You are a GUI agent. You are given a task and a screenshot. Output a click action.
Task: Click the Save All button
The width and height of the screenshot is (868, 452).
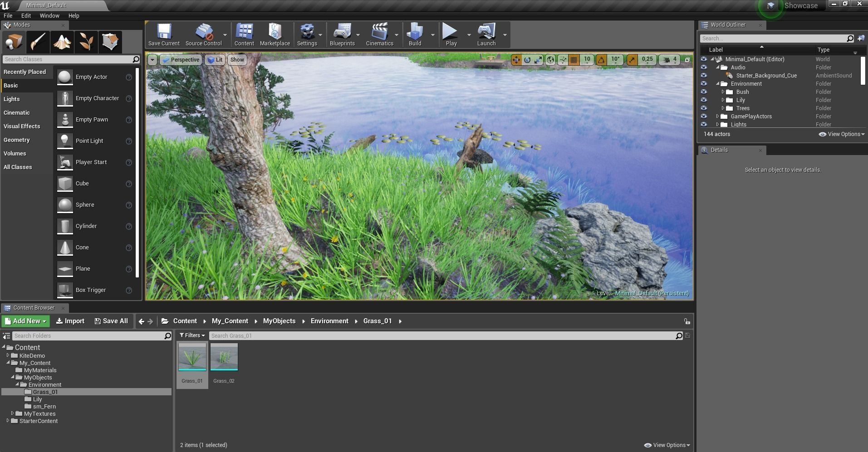point(111,321)
